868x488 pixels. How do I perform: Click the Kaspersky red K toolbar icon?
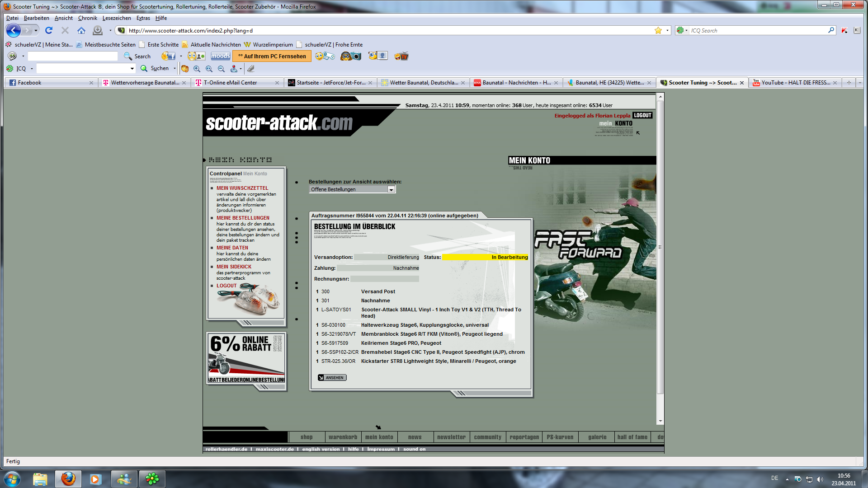pyautogui.click(x=844, y=30)
